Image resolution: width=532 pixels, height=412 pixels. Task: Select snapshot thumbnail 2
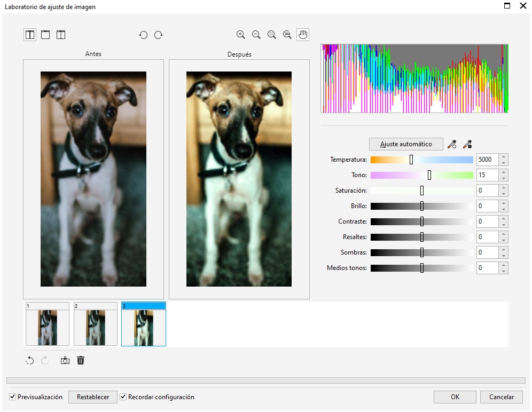[96, 324]
